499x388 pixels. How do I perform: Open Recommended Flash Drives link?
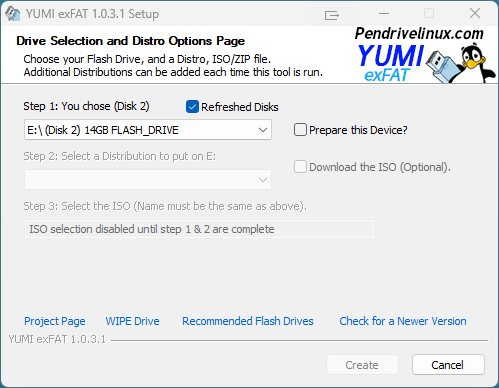[x=248, y=321]
